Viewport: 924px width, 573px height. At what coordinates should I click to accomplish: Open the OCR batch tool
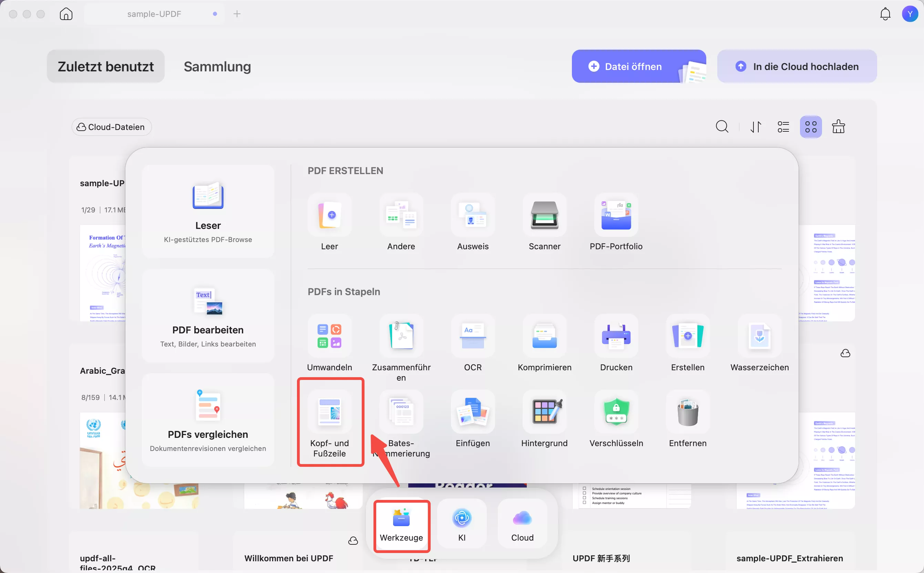473,336
